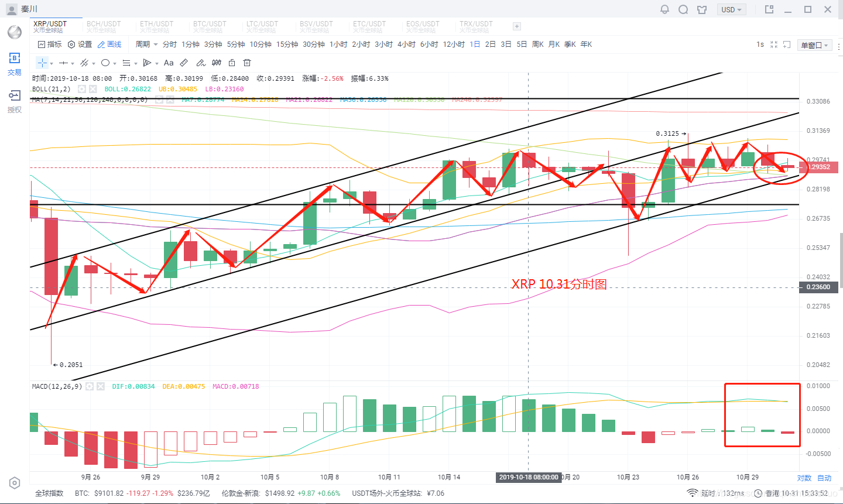Screen dimensions: 843x504
Task: Expand channel tool dropdown arrow
Action: [94, 63]
